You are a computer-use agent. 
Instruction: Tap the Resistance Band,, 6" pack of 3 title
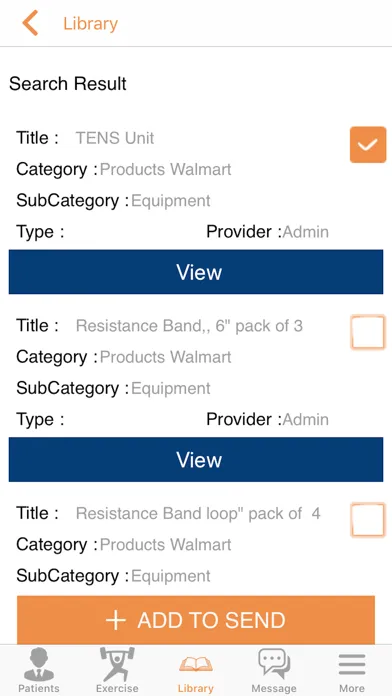[189, 326]
